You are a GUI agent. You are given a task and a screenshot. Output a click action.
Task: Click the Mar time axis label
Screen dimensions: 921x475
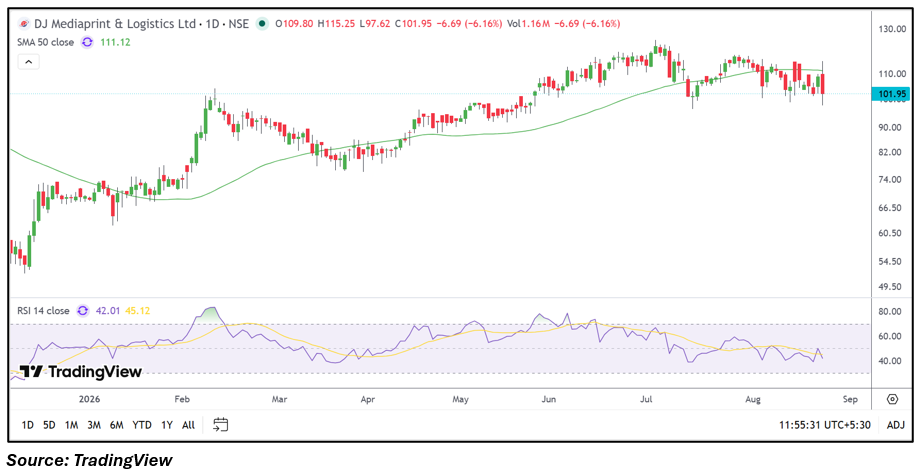279,399
